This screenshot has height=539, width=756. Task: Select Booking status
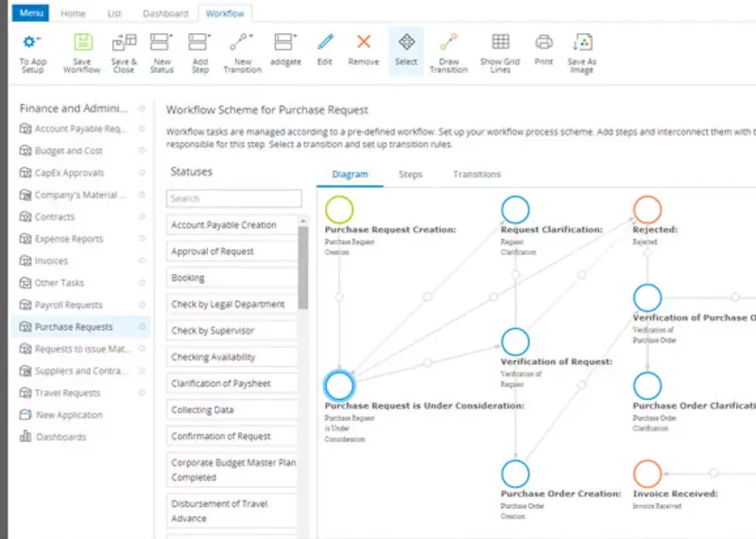232,278
